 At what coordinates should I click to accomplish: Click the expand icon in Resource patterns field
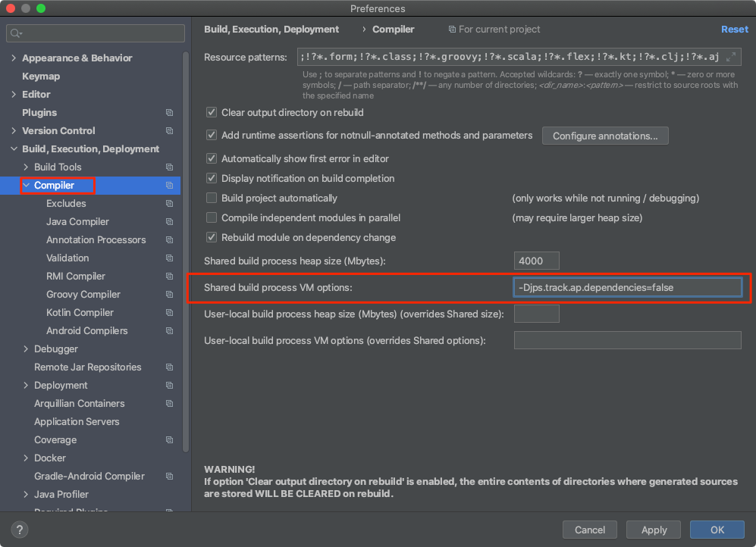click(x=731, y=57)
